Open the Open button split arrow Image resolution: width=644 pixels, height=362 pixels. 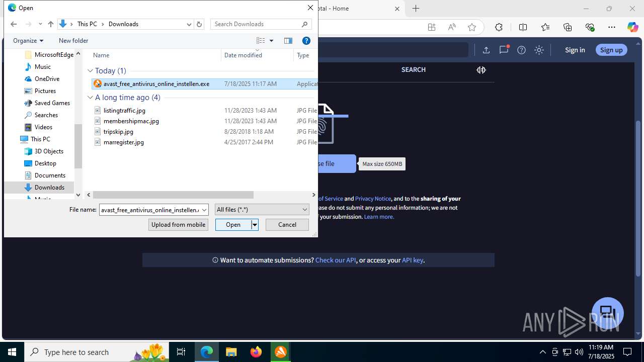(255, 225)
